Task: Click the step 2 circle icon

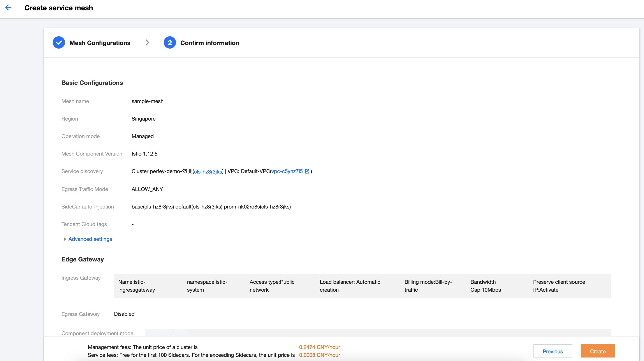Action: (170, 43)
